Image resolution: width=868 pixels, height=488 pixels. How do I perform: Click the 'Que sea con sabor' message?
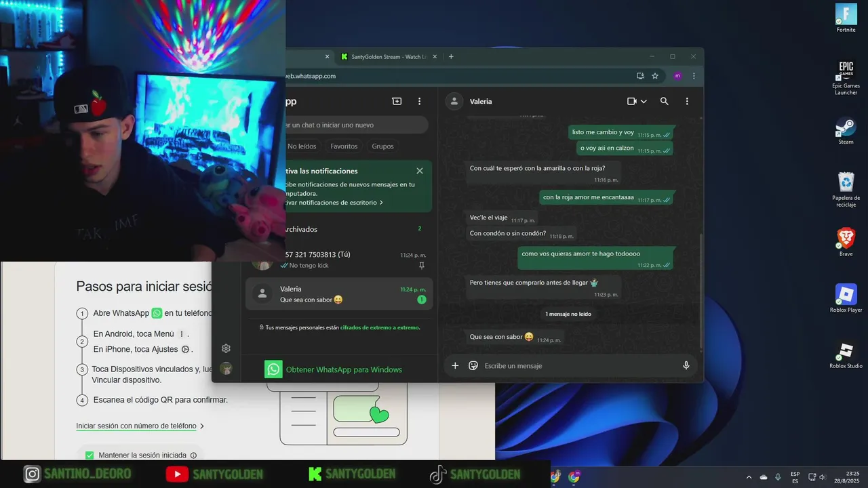pos(515,337)
